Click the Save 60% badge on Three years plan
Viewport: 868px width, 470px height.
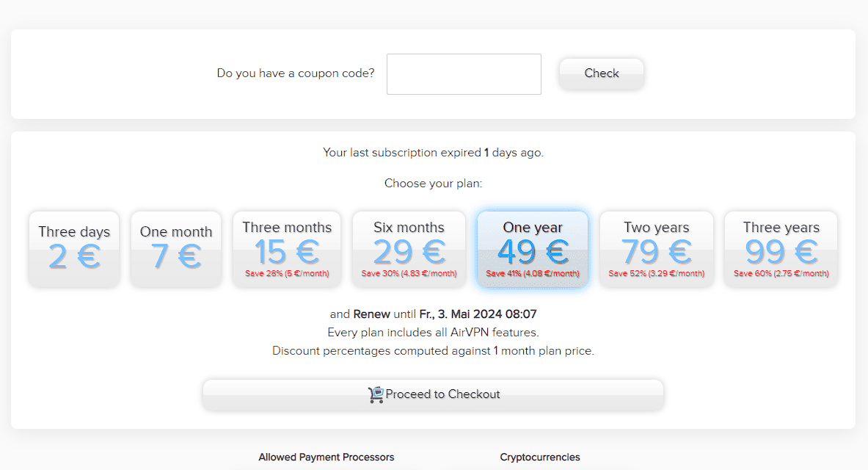click(x=780, y=272)
